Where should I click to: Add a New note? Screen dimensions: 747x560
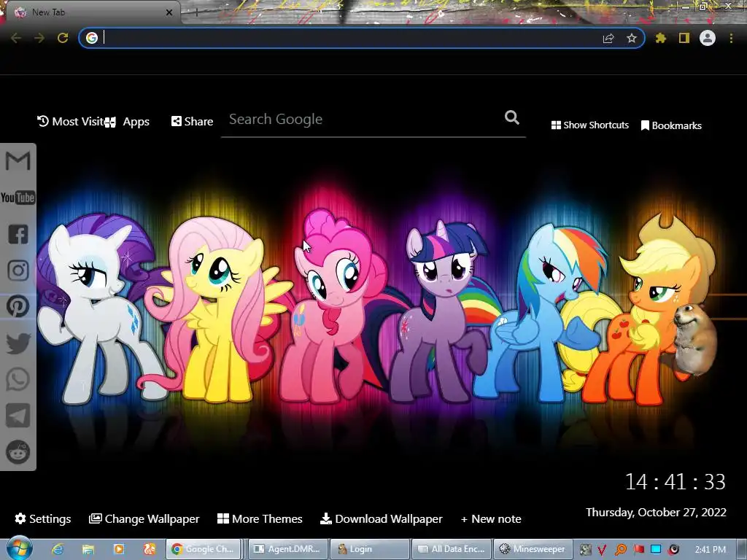click(x=491, y=518)
